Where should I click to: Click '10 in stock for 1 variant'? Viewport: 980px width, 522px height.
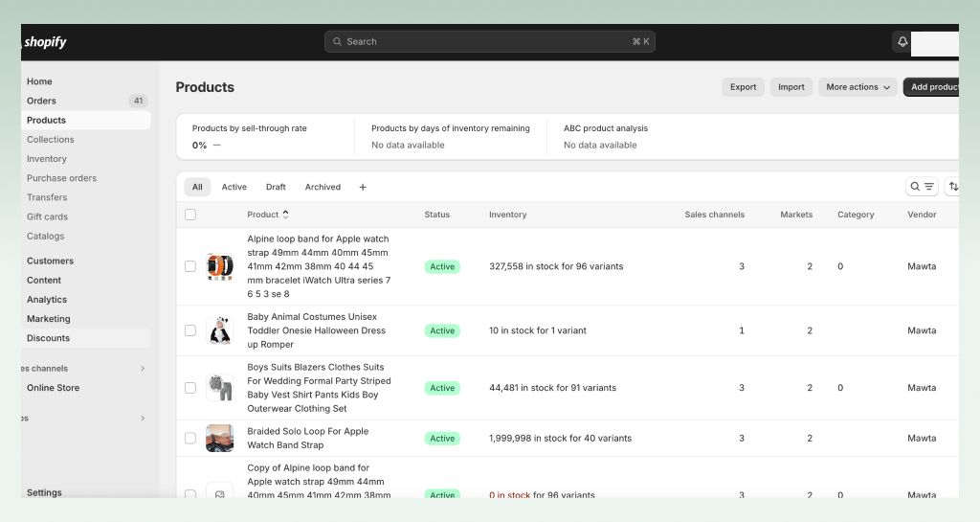coord(538,330)
